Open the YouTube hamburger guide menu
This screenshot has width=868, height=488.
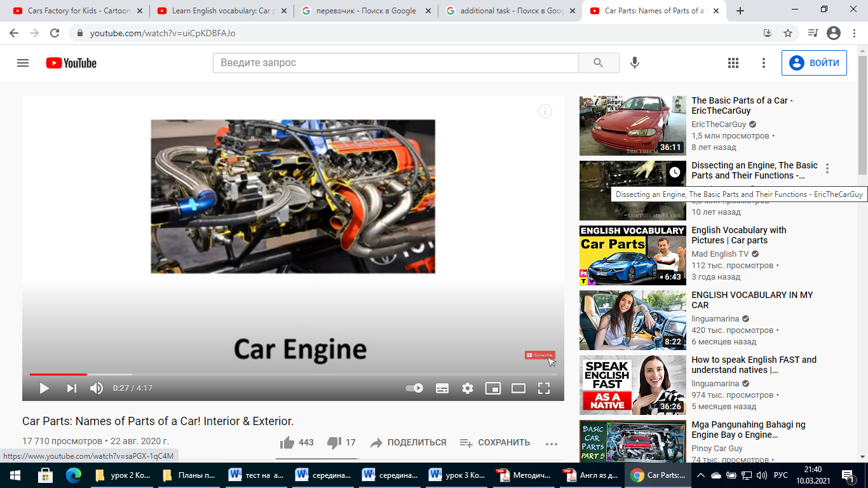coord(23,63)
